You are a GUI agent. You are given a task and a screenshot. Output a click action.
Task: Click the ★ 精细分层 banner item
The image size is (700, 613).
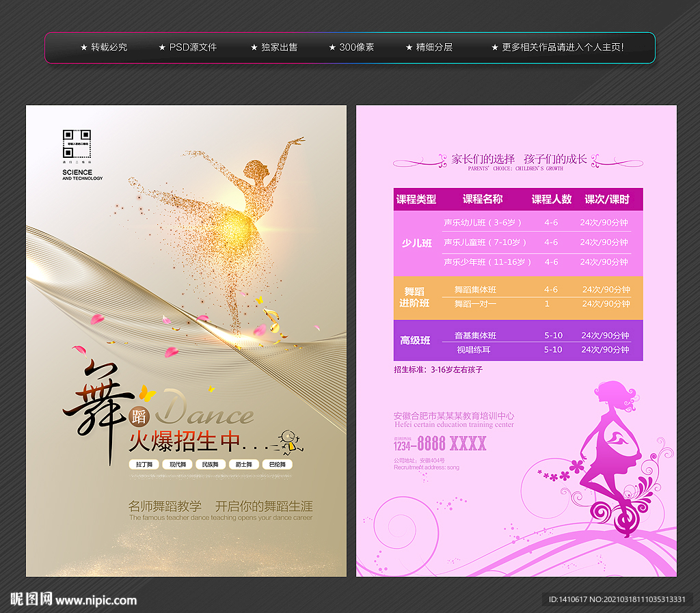(x=429, y=47)
